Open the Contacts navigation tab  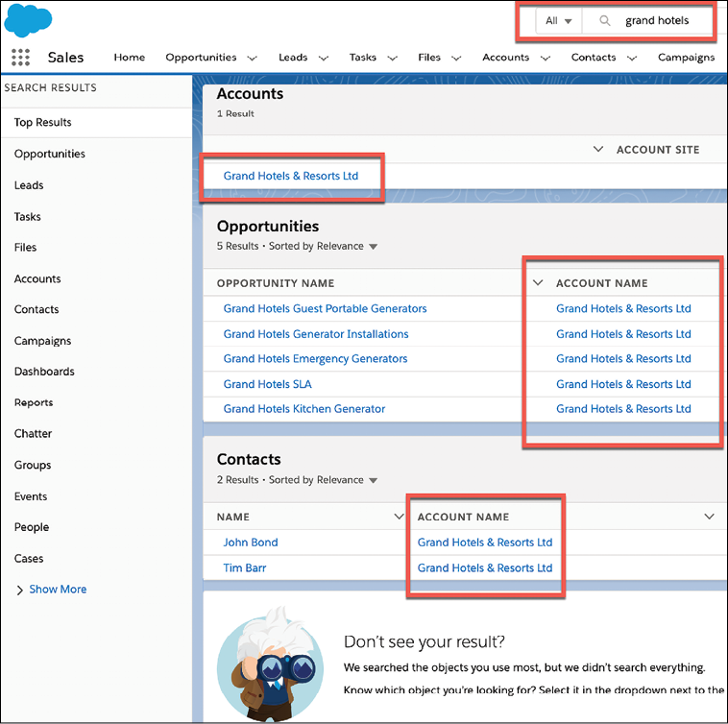(594, 57)
